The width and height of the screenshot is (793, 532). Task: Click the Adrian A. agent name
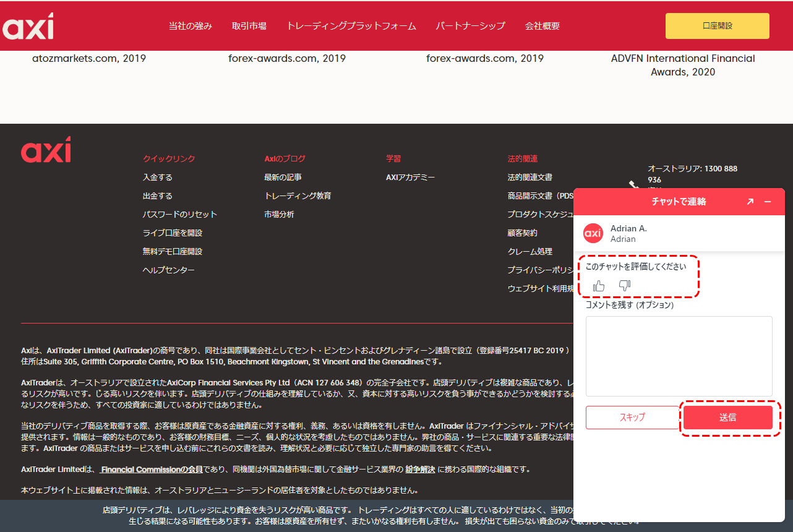628,228
